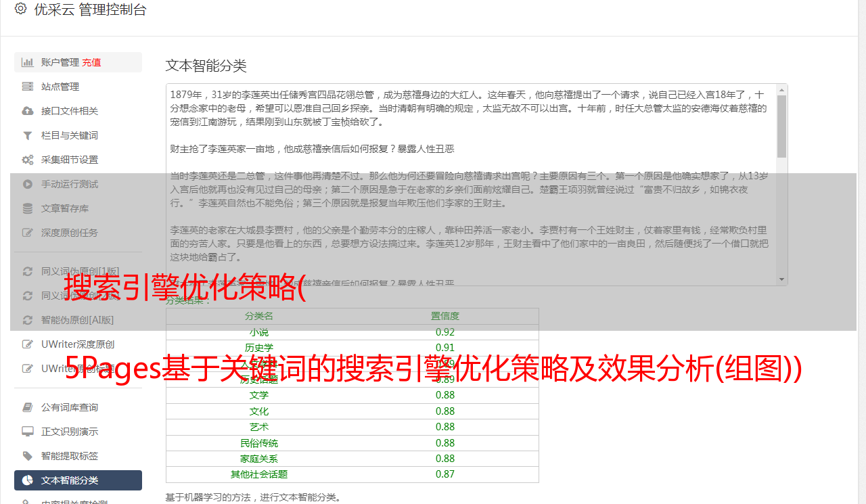Click the database icon for 文章暂存库
This screenshot has height=504, width=866.
tap(28, 208)
